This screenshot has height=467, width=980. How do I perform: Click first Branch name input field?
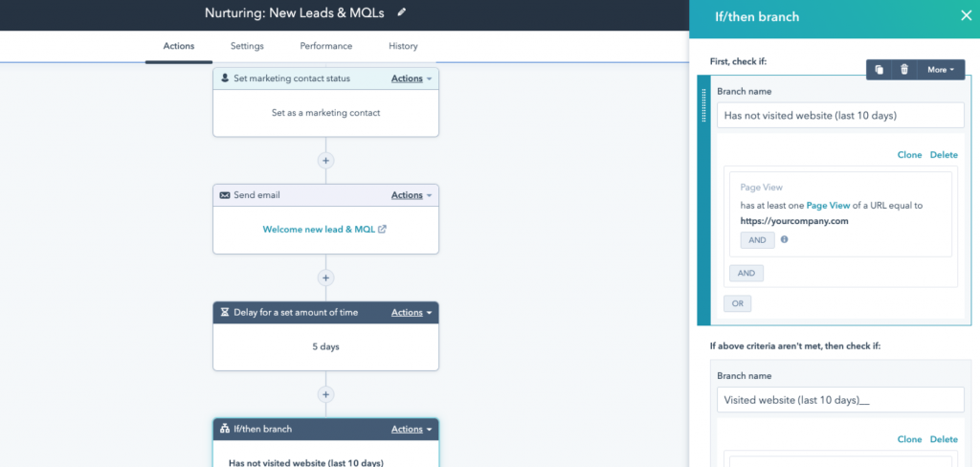[840, 116]
